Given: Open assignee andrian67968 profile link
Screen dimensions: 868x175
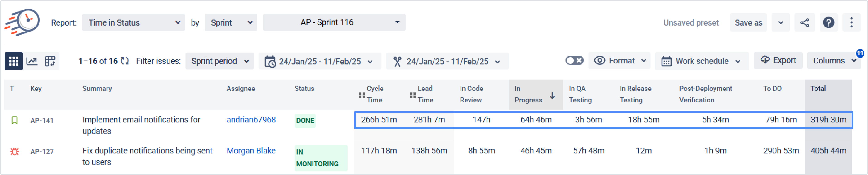Looking at the screenshot, I should tap(251, 120).
